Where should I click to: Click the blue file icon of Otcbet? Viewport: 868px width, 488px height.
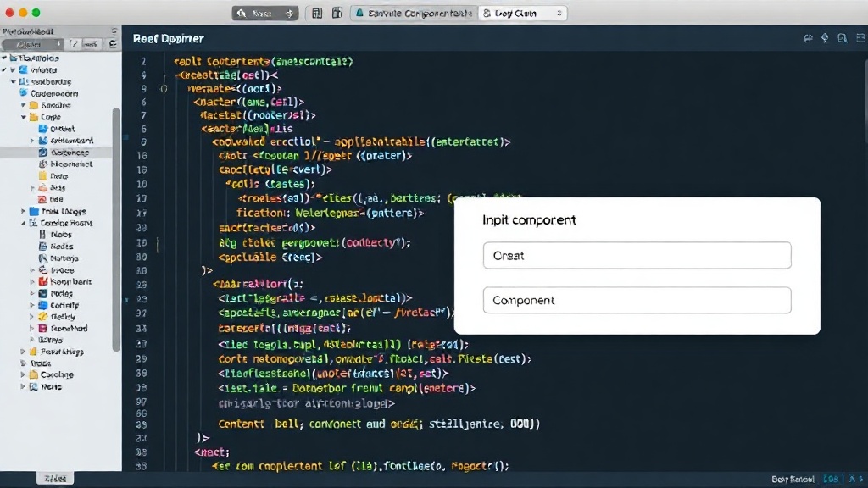42,129
